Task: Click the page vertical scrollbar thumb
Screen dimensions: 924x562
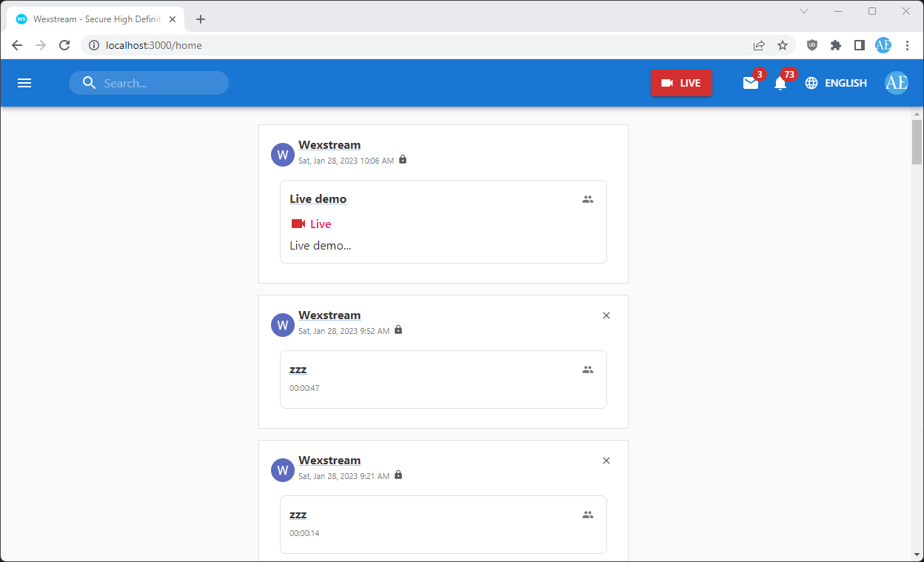Action: pos(917,141)
